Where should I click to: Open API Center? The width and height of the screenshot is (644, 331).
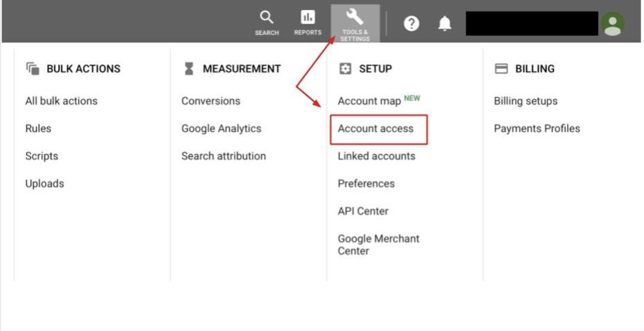coord(363,211)
